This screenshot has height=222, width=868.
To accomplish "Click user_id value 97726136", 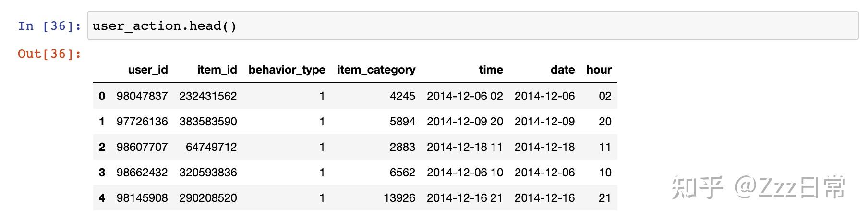I will pos(142,122).
